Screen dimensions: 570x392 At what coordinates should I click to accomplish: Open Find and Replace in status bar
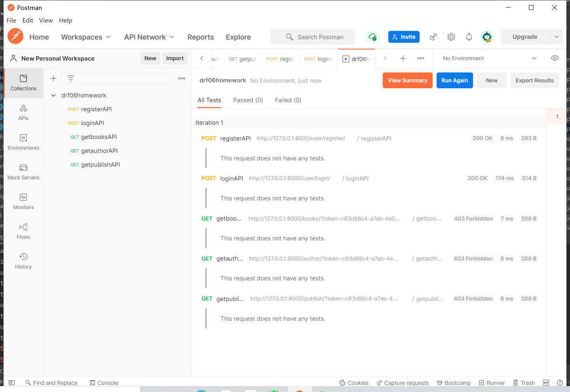(x=51, y=383)
